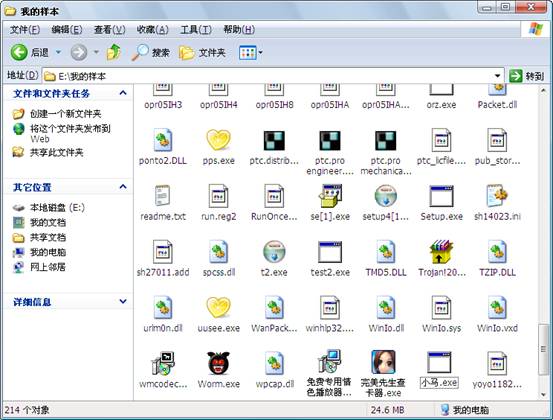Go up one folder level
The height and width of the screenshot is (420, 553).
click(114, 53)
